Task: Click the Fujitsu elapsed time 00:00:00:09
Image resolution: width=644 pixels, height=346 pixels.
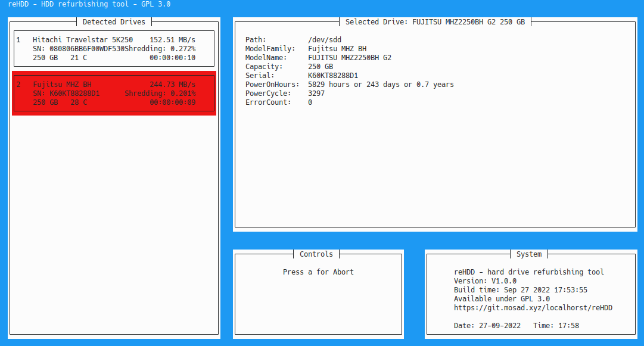Action: click(172, 102)
